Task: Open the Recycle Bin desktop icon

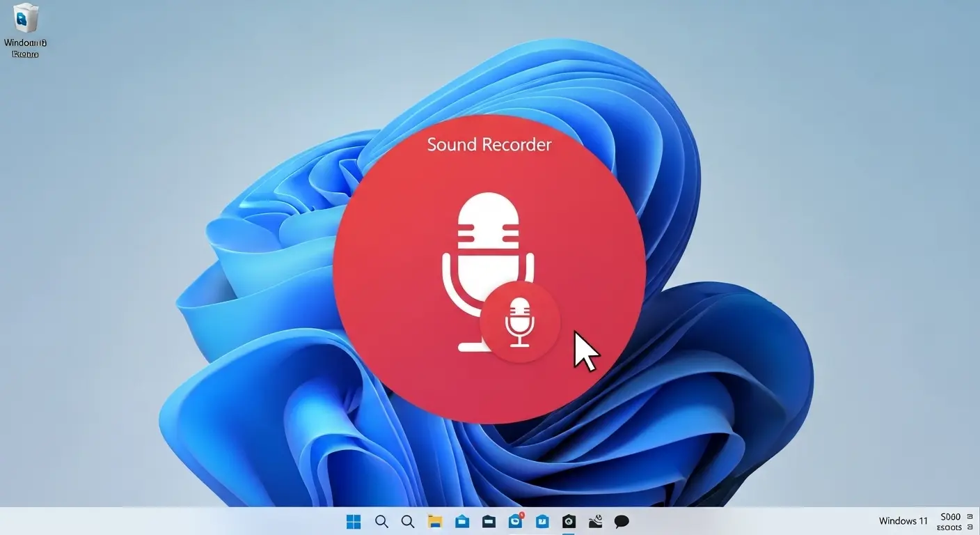Action: 26,31
